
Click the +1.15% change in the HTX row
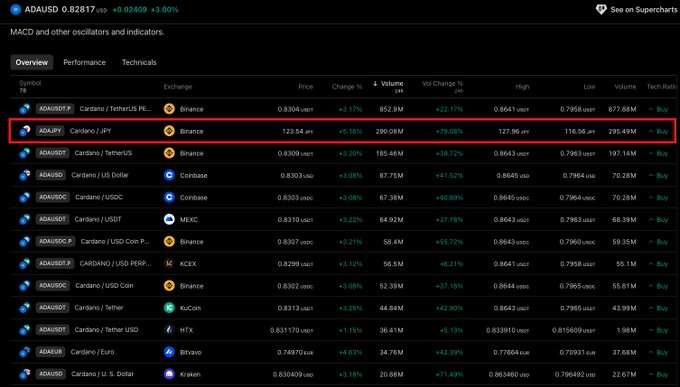(x=350, y=330)
